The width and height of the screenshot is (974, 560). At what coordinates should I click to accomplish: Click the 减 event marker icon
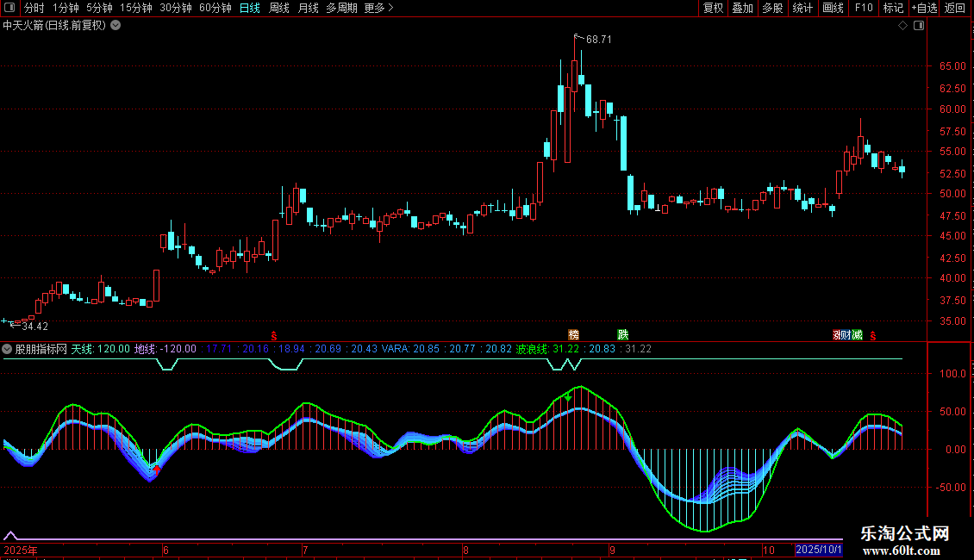tap(857, 334)
